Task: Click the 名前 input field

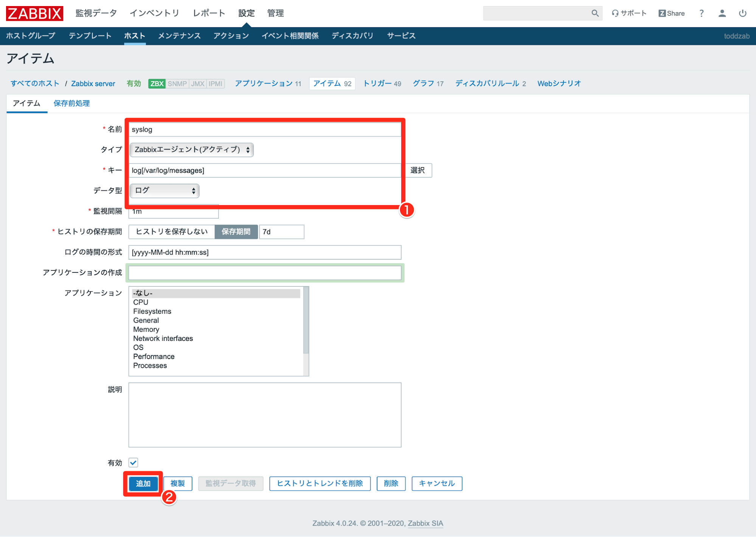Action: pos(265,129)
